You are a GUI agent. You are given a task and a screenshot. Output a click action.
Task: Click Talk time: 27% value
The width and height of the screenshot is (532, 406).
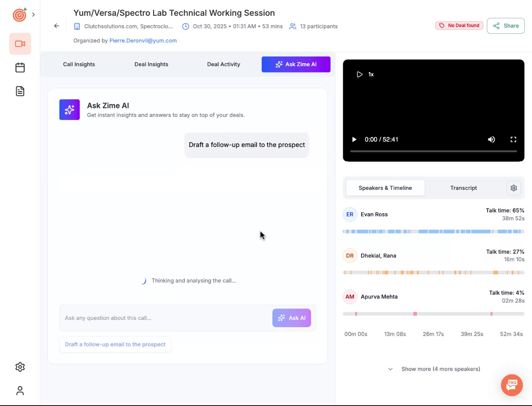pyautogui.click(x=505, y=252)
